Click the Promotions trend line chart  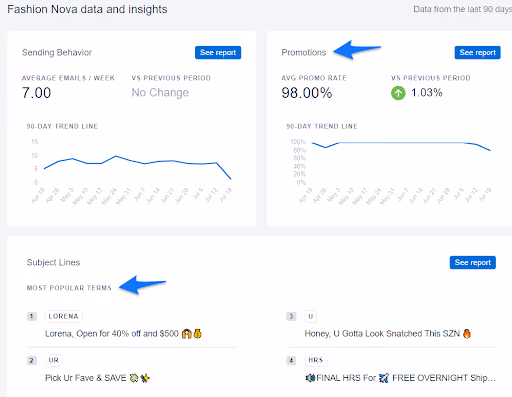click(391, 172)
